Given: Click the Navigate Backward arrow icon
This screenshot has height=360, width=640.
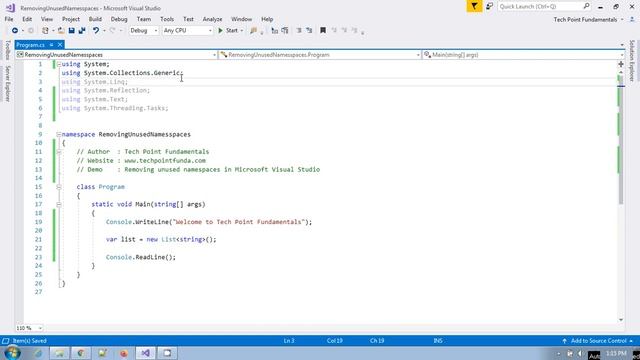Looking at the screenshot, I should tap(15, 31).
